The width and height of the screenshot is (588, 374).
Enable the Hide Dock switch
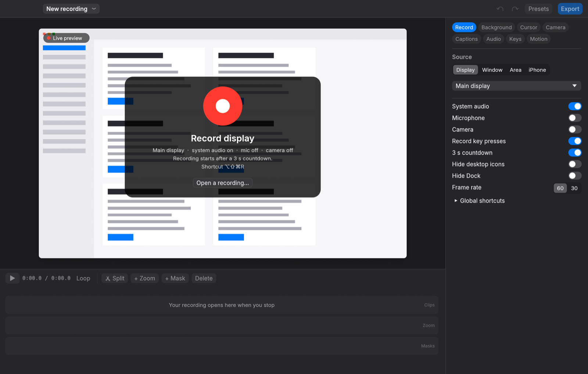coord(575,176)
